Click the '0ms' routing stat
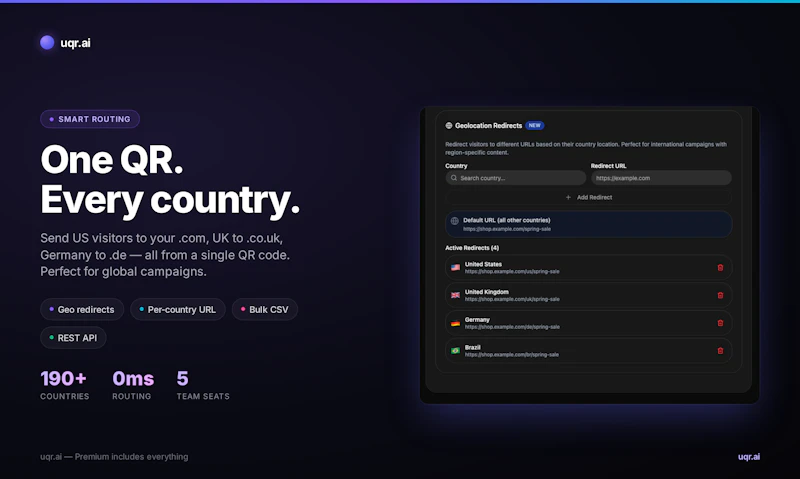The image size is (800, 479). [133, 379]
